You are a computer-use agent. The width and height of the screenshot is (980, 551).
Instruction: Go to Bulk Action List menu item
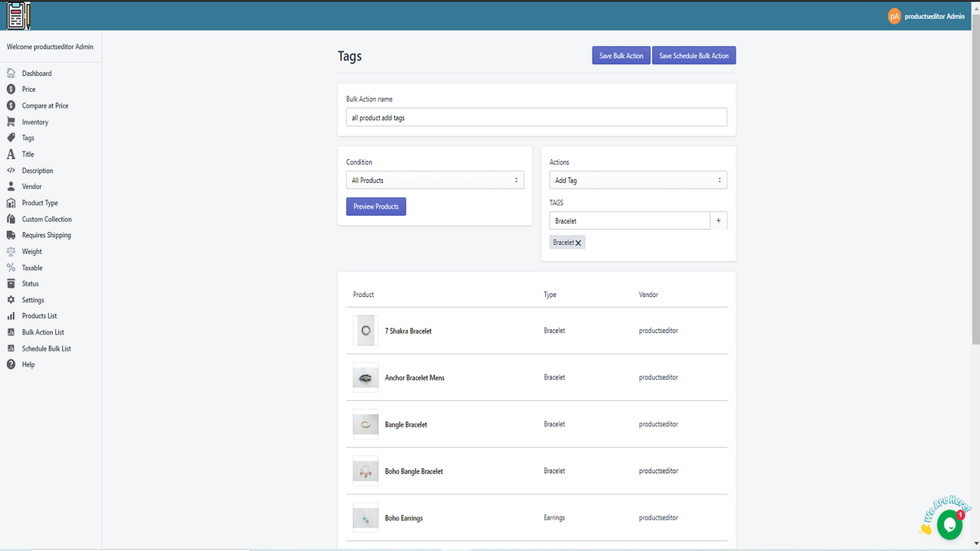pyautogui.click(x=43, y=332)
